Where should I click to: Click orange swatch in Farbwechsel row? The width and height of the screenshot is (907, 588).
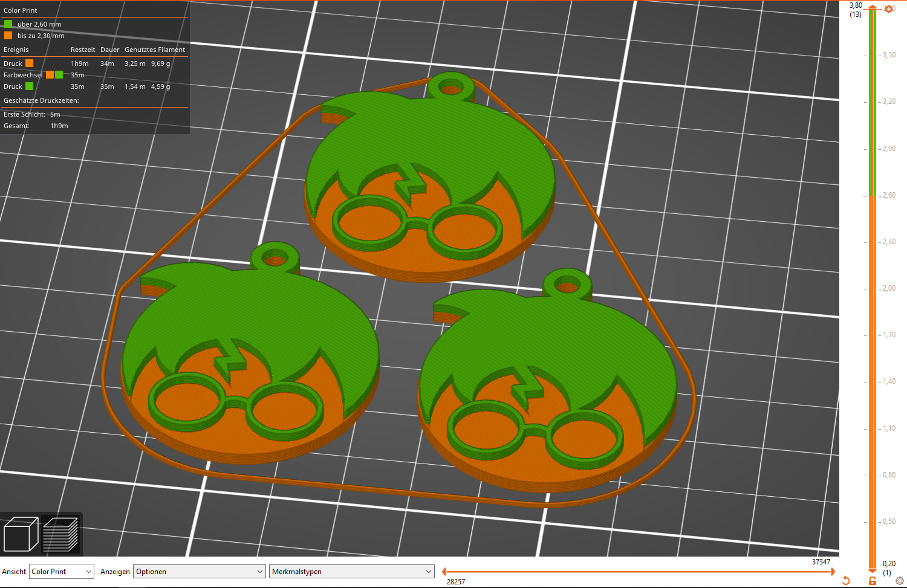[x=50, y=74]
